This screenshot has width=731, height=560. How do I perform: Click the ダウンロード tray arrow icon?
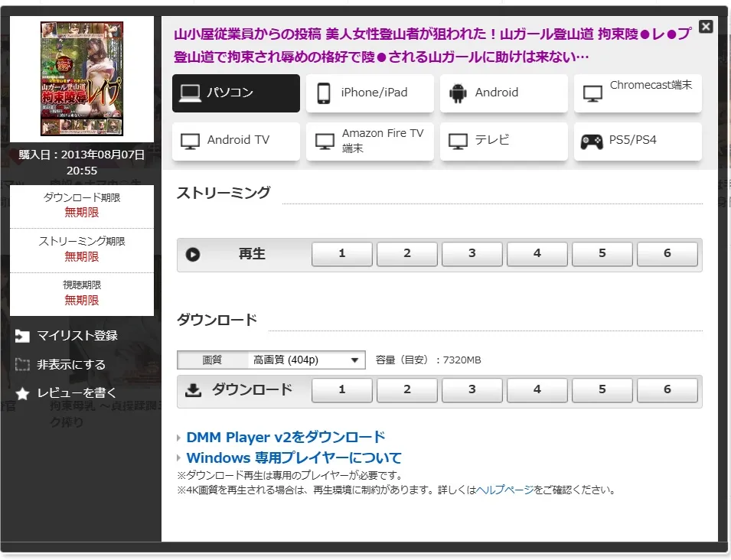click(193, 390)
